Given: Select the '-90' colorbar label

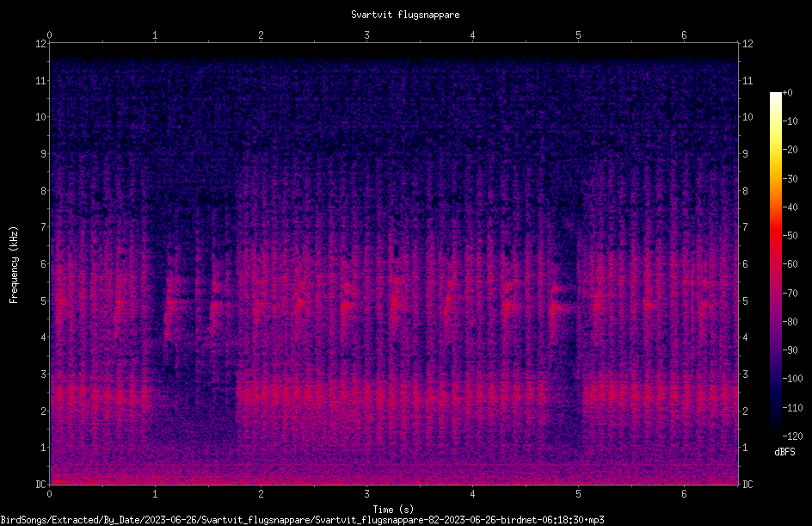Looking at the screenshot, I should coord(790,350).
